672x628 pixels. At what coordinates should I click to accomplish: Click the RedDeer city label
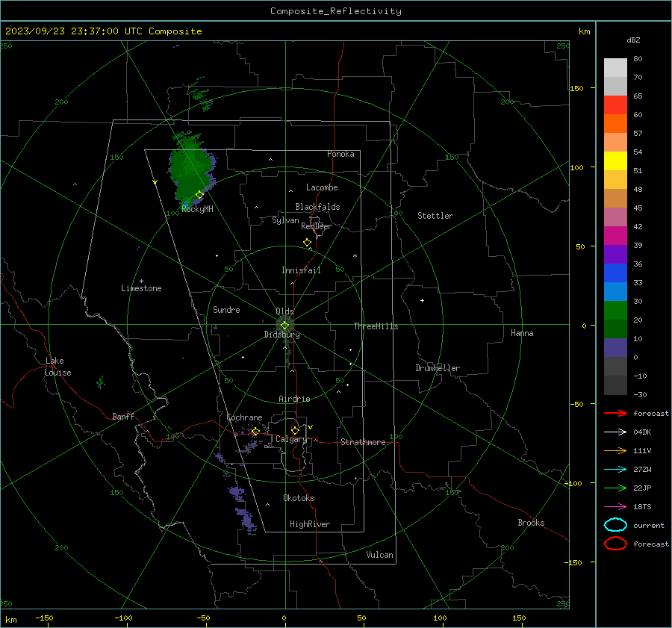pyautogui.click(x=317, y=226)
